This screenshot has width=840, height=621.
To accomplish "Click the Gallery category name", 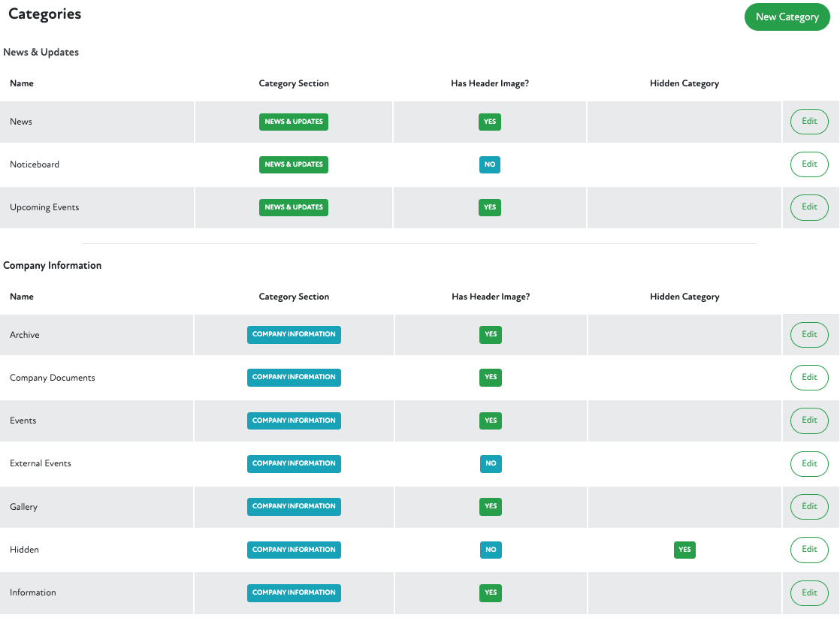I will [x=24, y=507].
